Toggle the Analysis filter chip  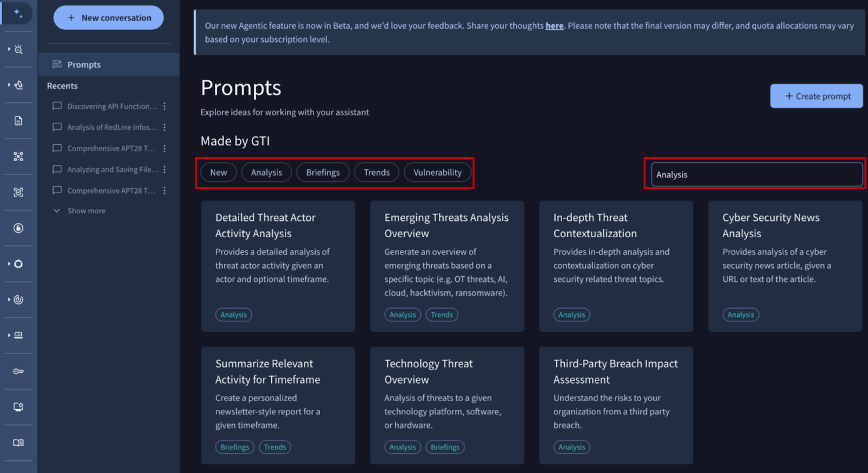(266, 172)
